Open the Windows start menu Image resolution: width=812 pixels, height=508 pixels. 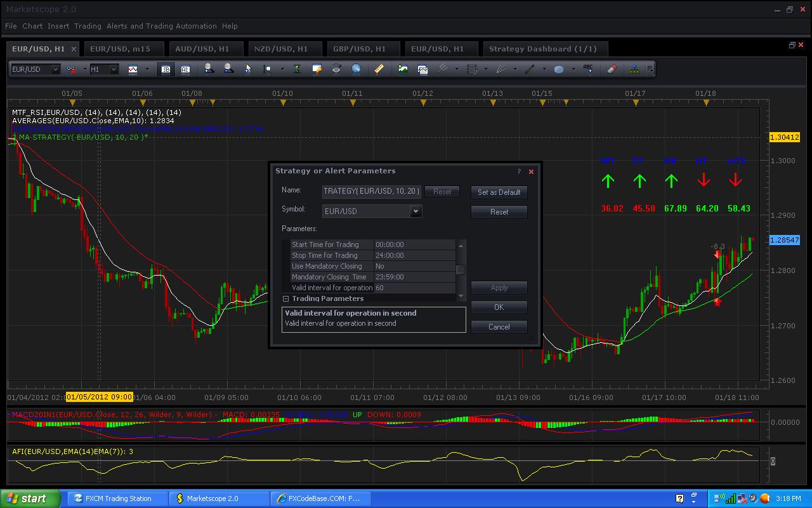click(30, 498)
